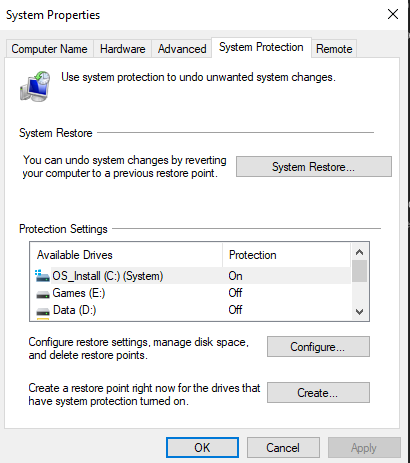This screenshot has width=410, height=463.
Task: Cancel the System Properties dialog
Action: (x=283, y=448)
